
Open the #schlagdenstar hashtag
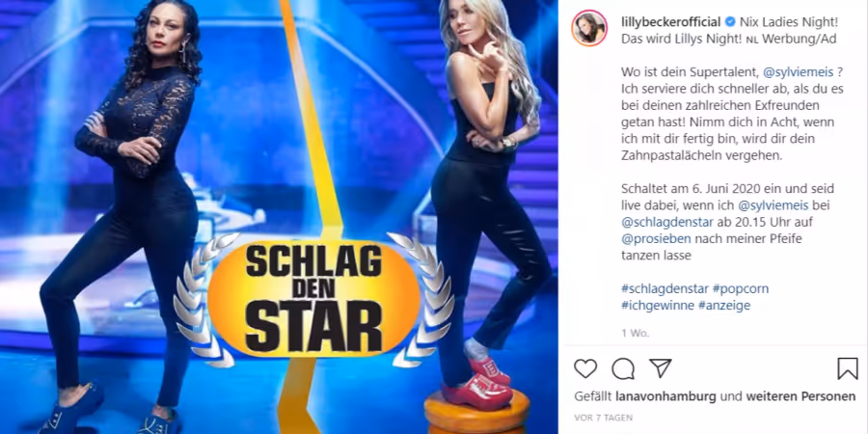(x=665, y=288)
